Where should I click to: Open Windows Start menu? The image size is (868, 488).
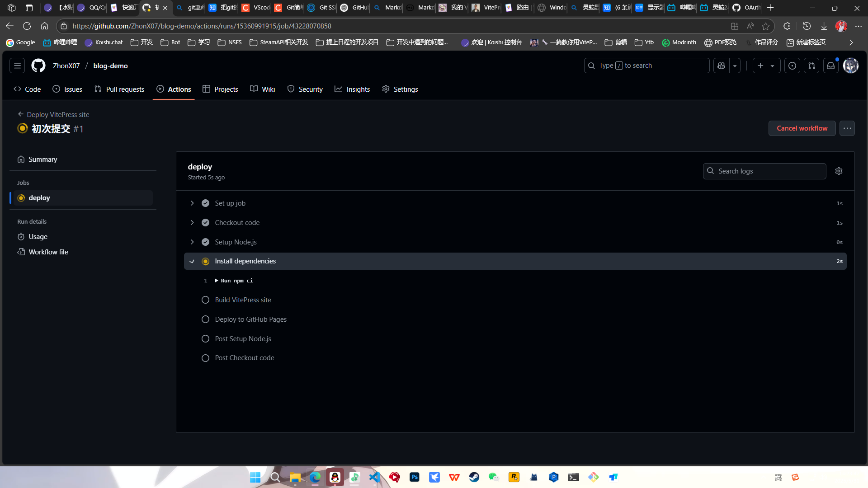pyautogui.click(x=255, y=477)
